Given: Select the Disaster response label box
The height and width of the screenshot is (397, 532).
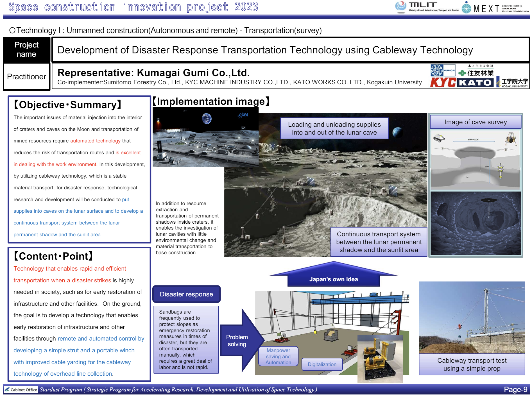Looking at the screenshot, I should [x=187, y=294].
